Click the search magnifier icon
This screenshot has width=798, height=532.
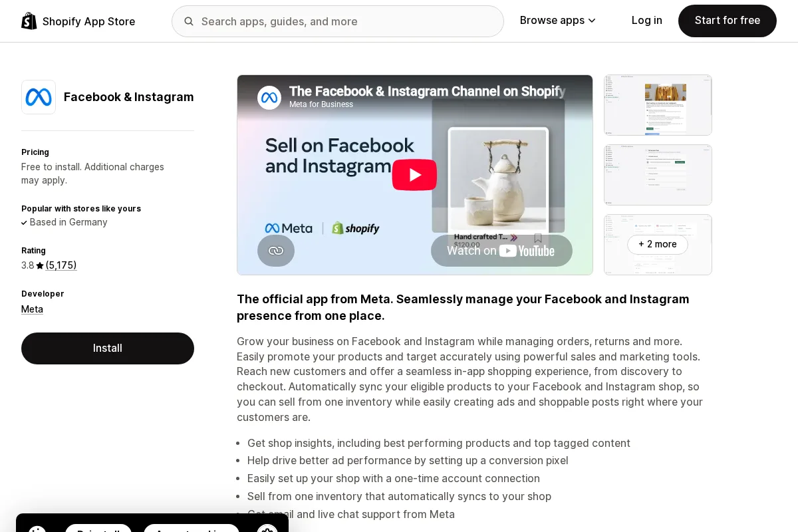(x=189, y=21)
